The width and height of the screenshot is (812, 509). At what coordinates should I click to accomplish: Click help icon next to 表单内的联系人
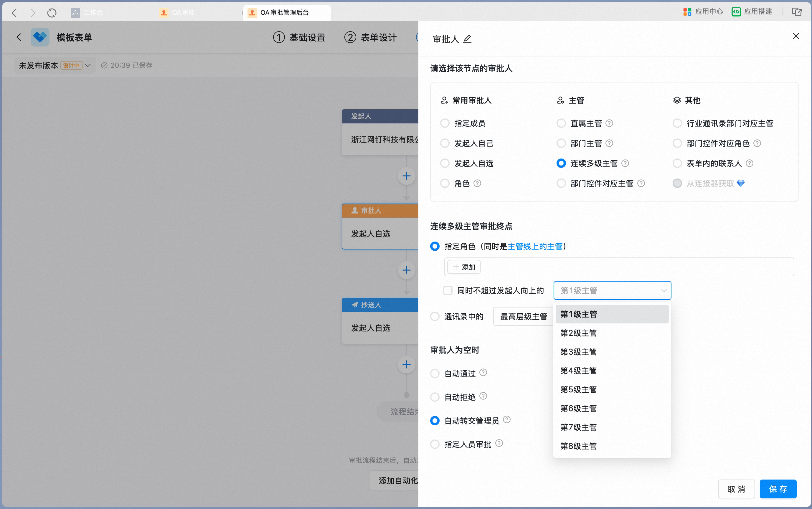coord(749,163)
